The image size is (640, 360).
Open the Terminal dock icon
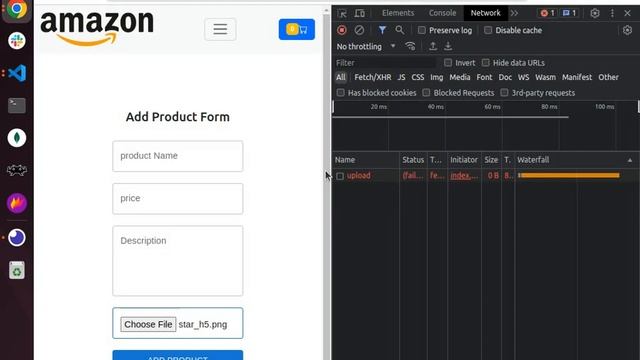17,106
